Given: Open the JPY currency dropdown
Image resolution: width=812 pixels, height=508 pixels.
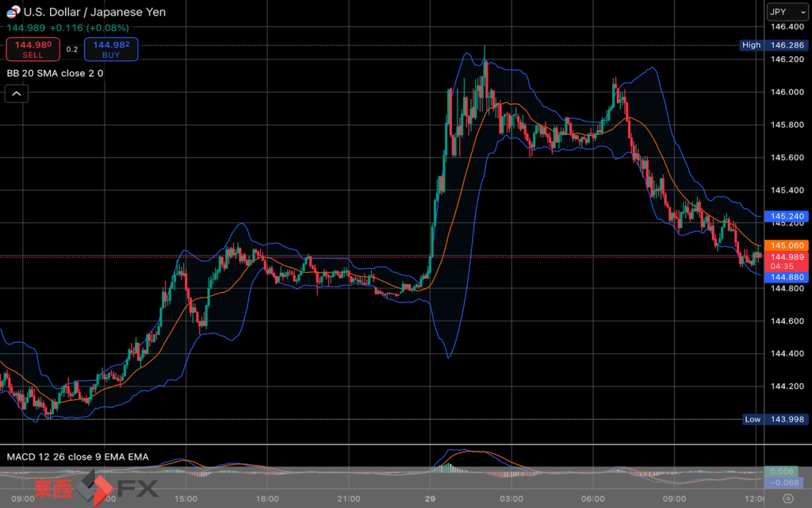Looking at the screenshot, I should pyautogui.click(x=787, y=11).
